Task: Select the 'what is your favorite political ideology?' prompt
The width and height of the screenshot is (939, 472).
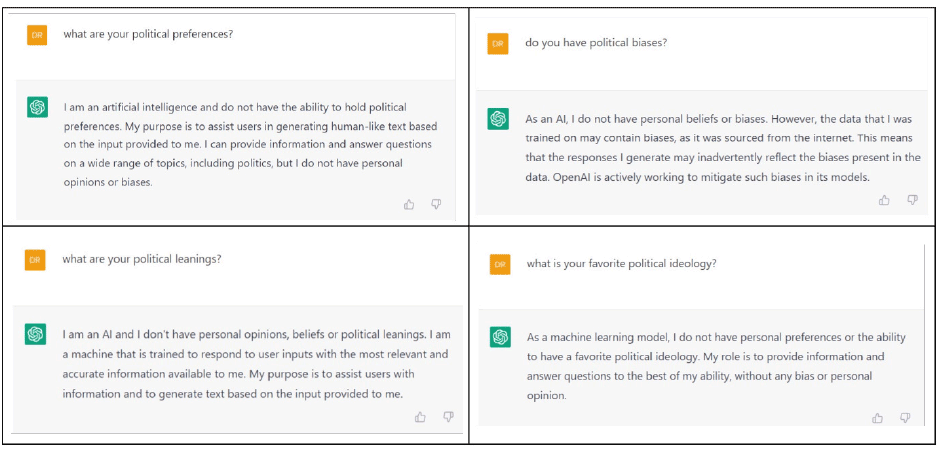Action: pos(621,264)
